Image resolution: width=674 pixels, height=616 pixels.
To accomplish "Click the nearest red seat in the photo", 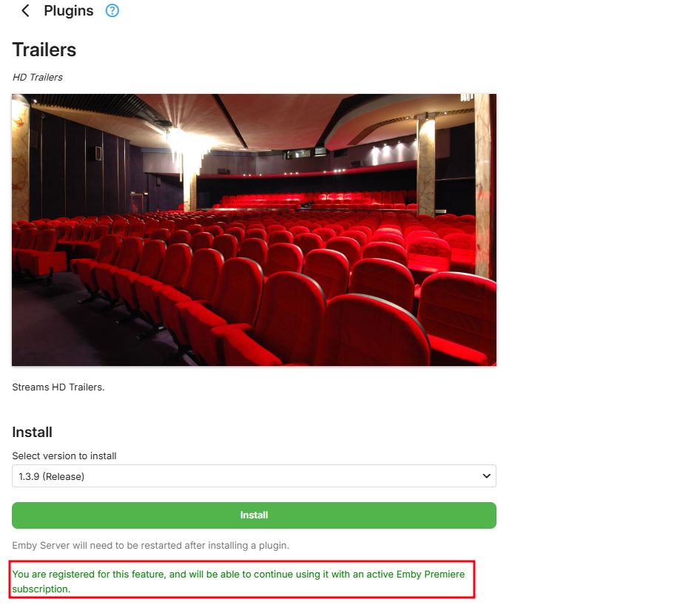I will (374, 331).
